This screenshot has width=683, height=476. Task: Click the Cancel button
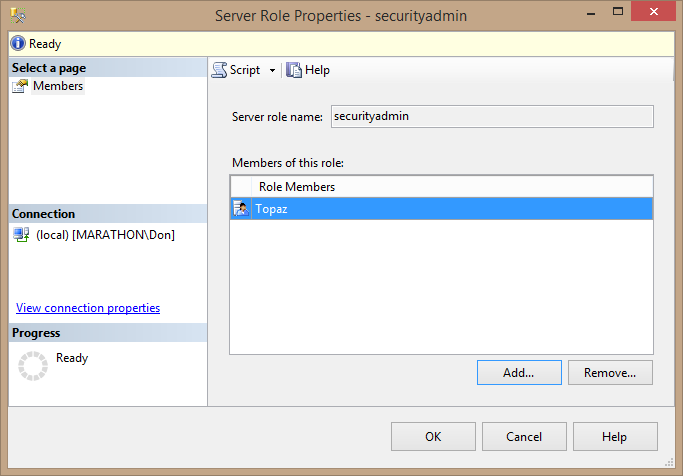[x=524, y=437]
